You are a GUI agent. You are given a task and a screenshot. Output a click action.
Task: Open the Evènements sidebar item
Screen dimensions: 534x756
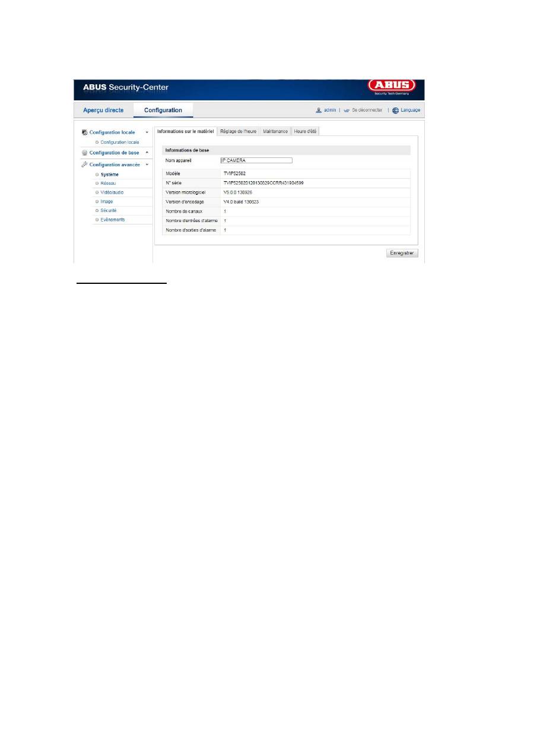113,220
